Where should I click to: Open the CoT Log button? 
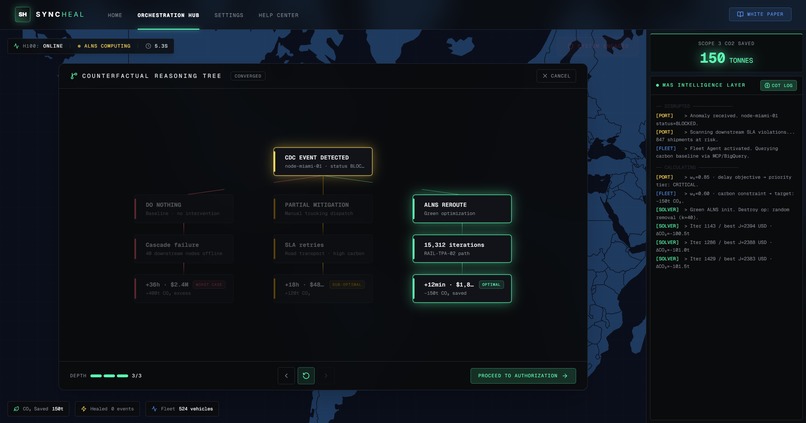[778, 85]
